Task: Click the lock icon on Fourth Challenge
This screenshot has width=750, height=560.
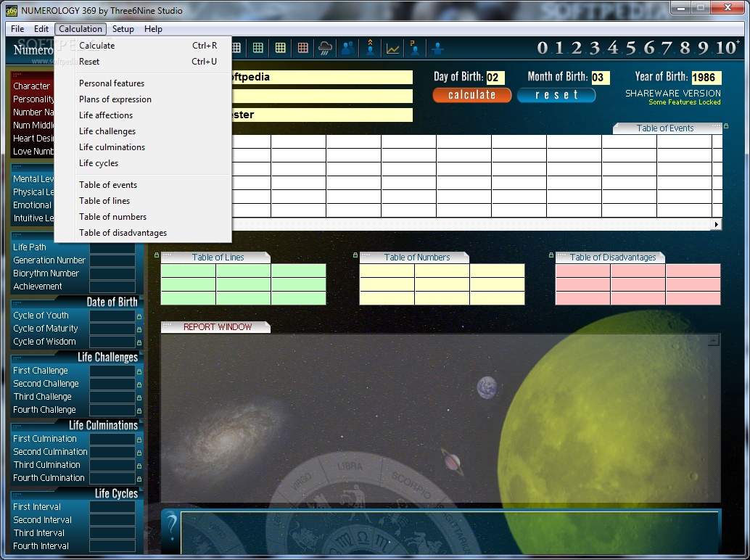Action: pyautogui.click(x=139, y=411)
